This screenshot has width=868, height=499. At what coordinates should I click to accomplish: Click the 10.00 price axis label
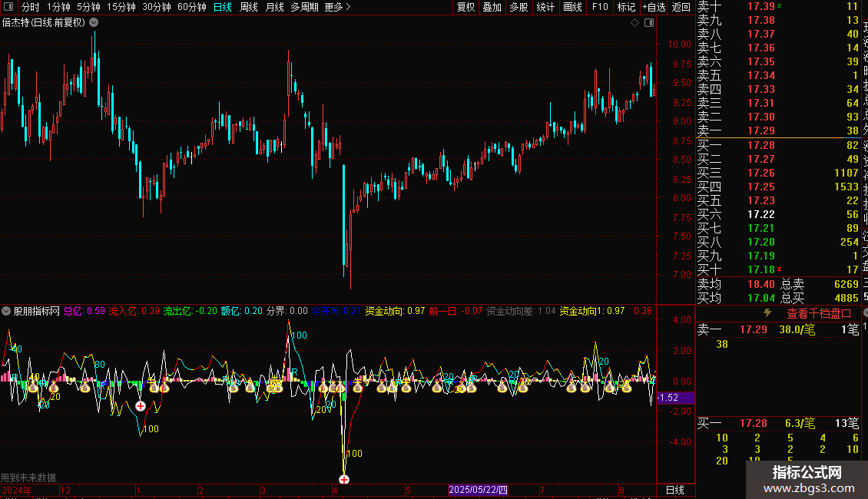pyautogui.click(x=679, y=45)
